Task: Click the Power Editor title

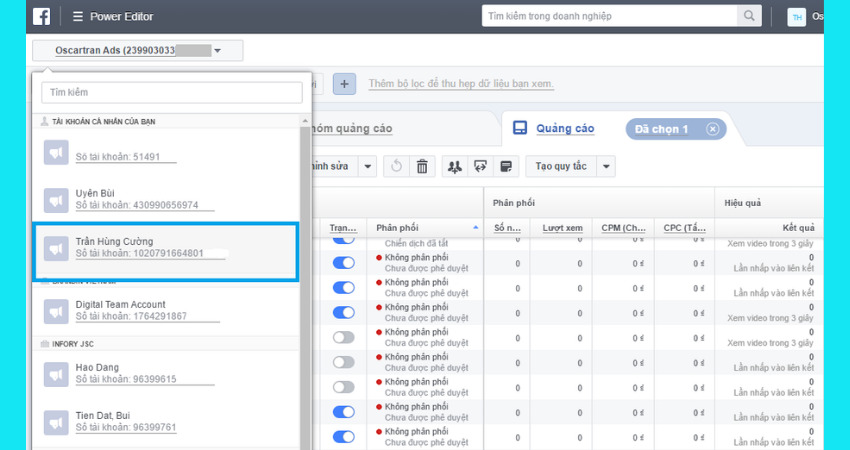Action: point(121,17)
